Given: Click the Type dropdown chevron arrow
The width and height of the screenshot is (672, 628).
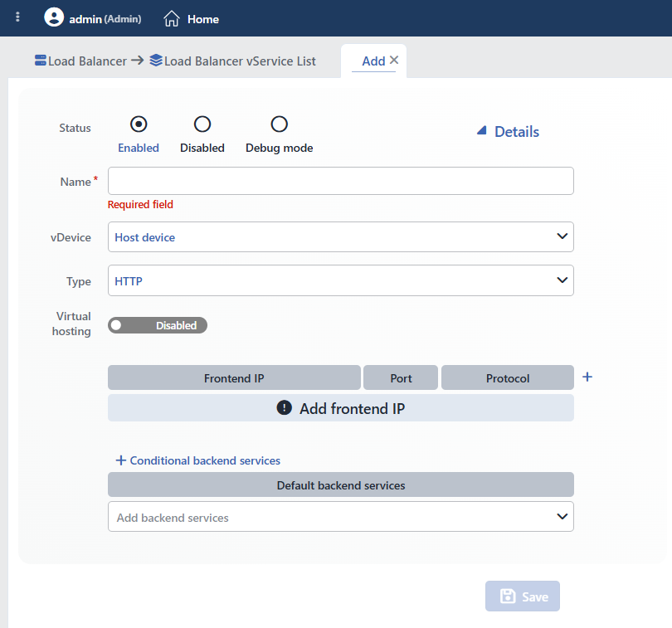Looking at the screenshot, I should (x=562, y=280).
